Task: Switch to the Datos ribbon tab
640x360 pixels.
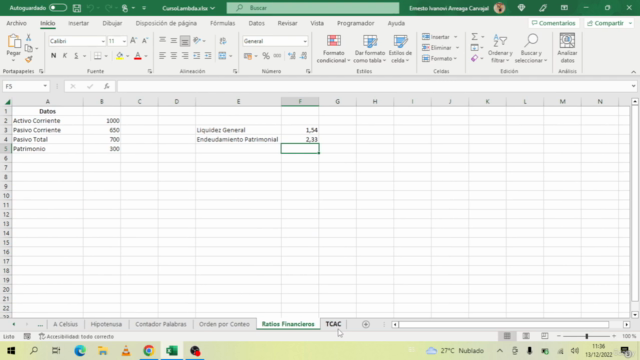Action: pyautogui.click(x=256, y=23)
